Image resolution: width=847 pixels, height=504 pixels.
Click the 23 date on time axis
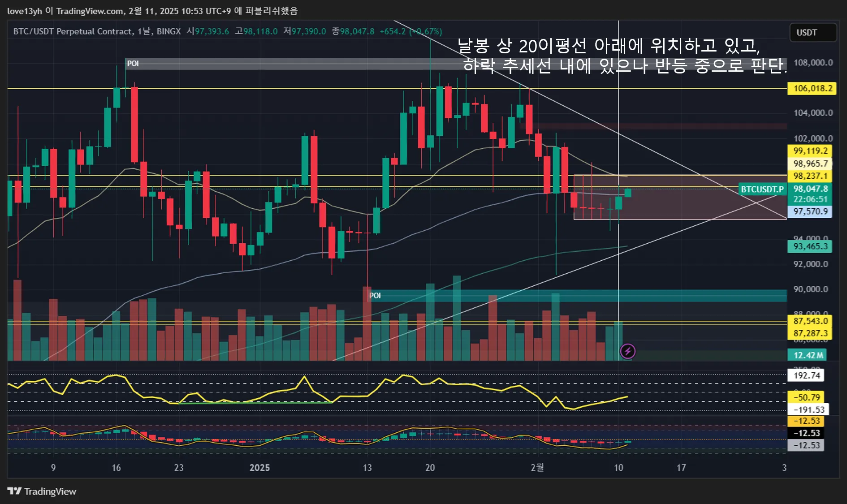tap(179, 468)
